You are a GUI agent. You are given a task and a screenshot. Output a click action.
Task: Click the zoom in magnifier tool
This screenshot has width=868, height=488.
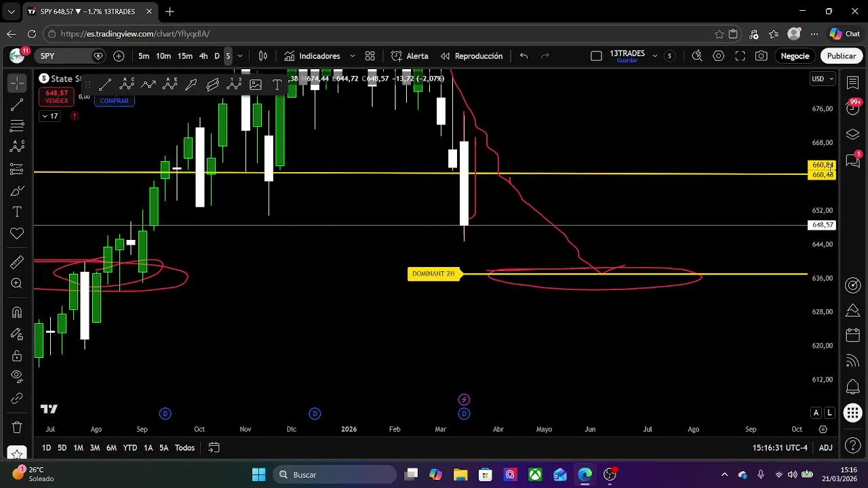point(17,284)
